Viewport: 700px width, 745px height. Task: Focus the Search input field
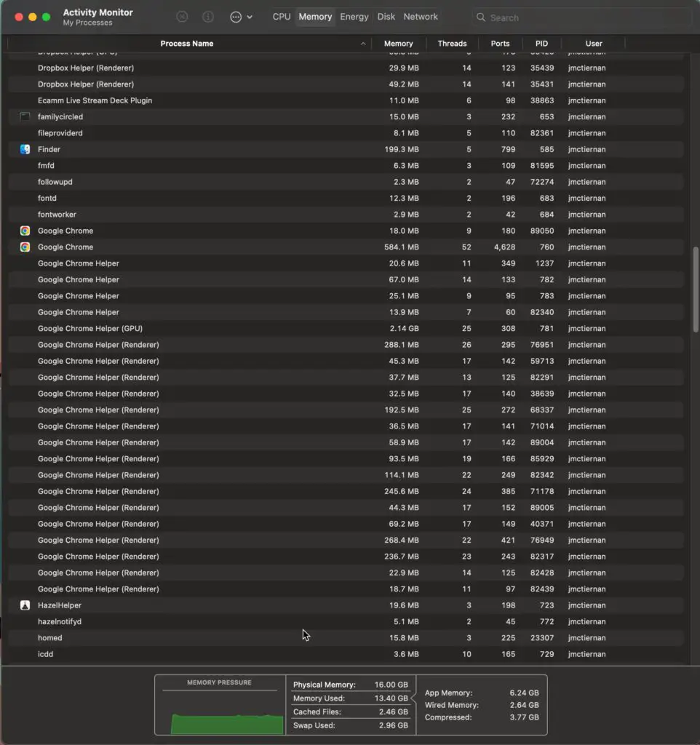(581, 17)
